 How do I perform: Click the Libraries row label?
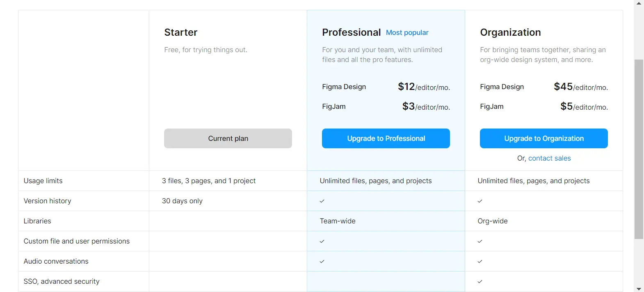click(x=37, y=221)
